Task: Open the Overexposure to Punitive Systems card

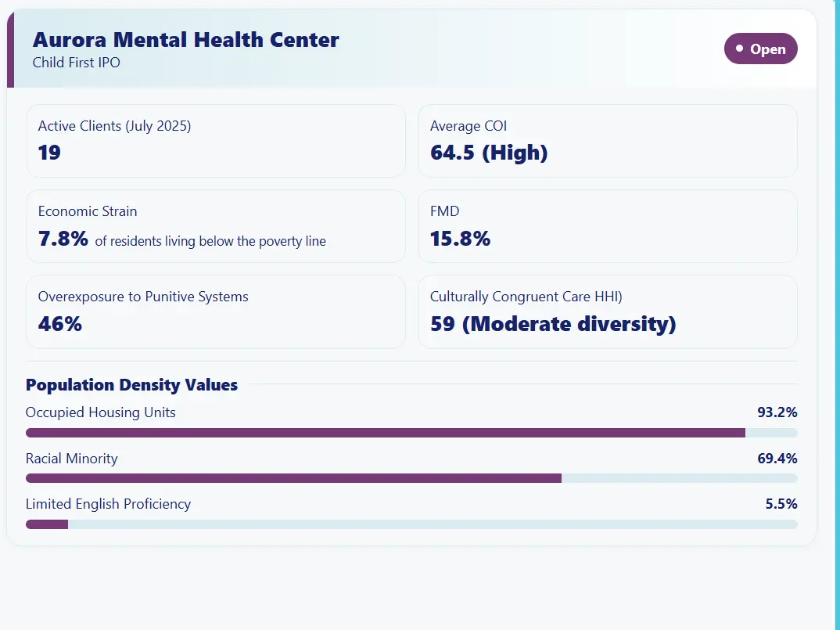Action: point(216,311)
